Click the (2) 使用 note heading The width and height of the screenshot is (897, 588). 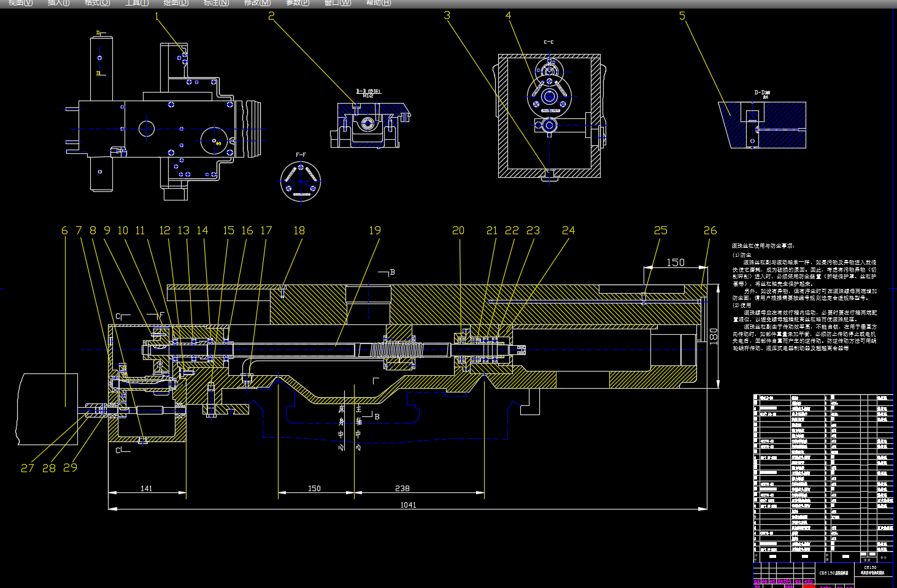pos(742,305)
